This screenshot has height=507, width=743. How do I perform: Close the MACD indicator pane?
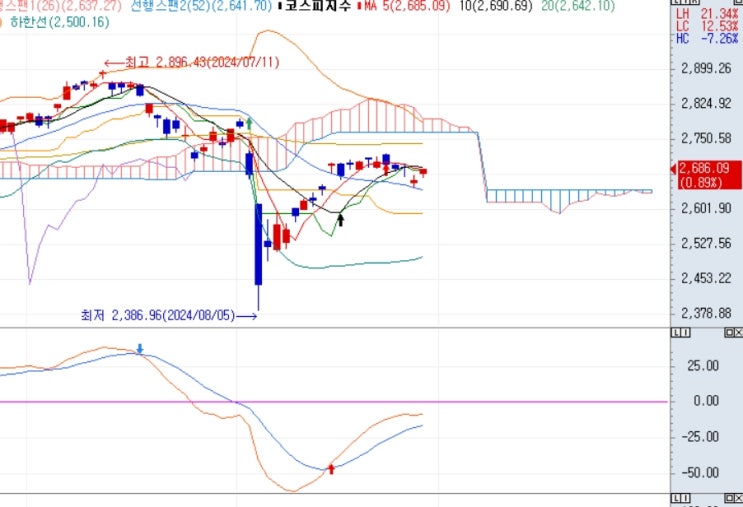pos(738,333)
